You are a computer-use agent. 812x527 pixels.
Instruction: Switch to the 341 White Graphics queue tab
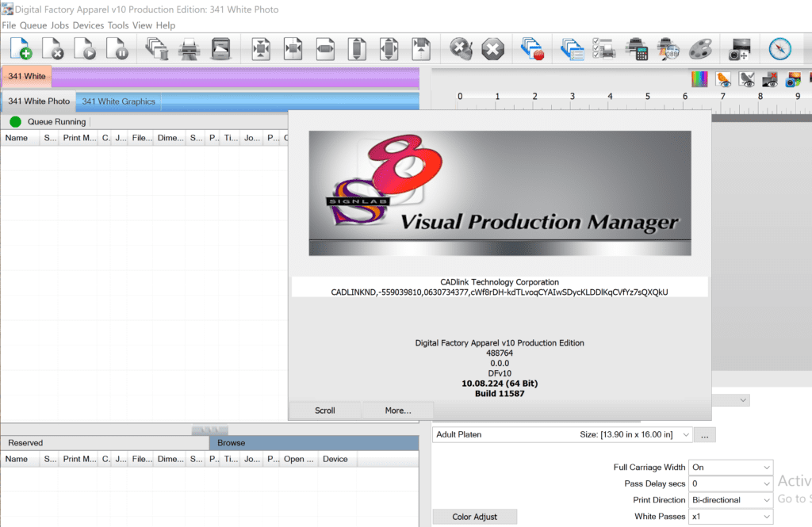119,101
